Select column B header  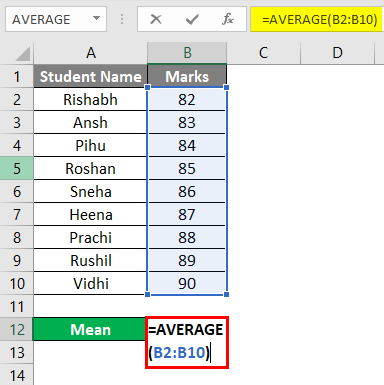pos(187,53)
